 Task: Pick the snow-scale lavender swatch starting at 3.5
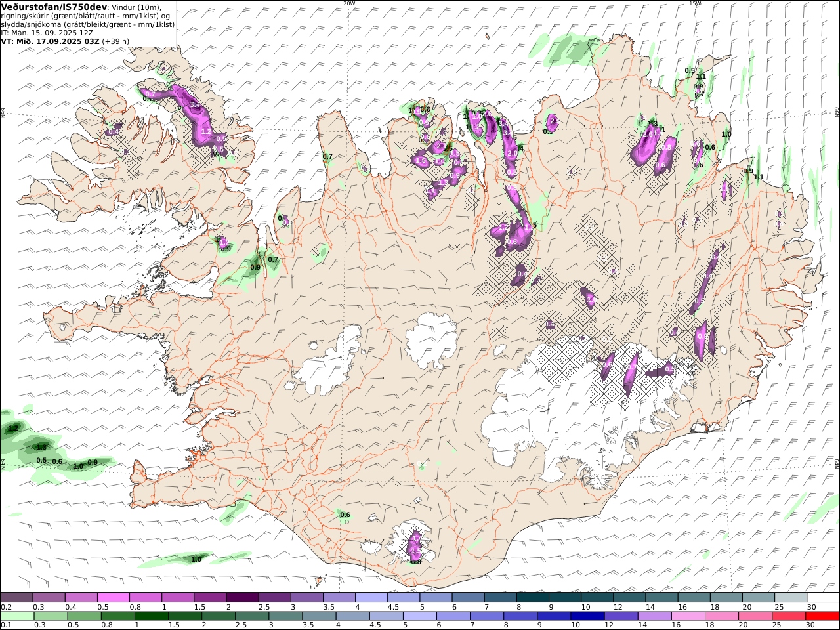tap(339, 597)
